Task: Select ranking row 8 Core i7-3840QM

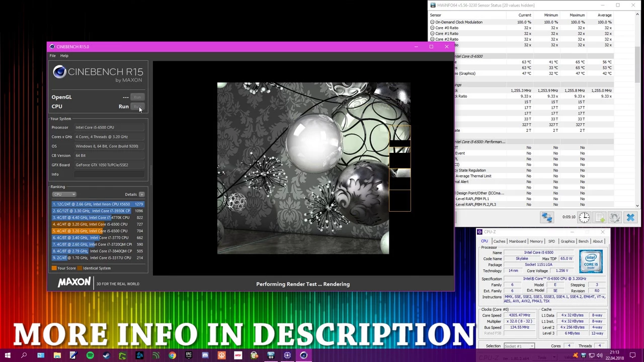Action: [98, 251]
